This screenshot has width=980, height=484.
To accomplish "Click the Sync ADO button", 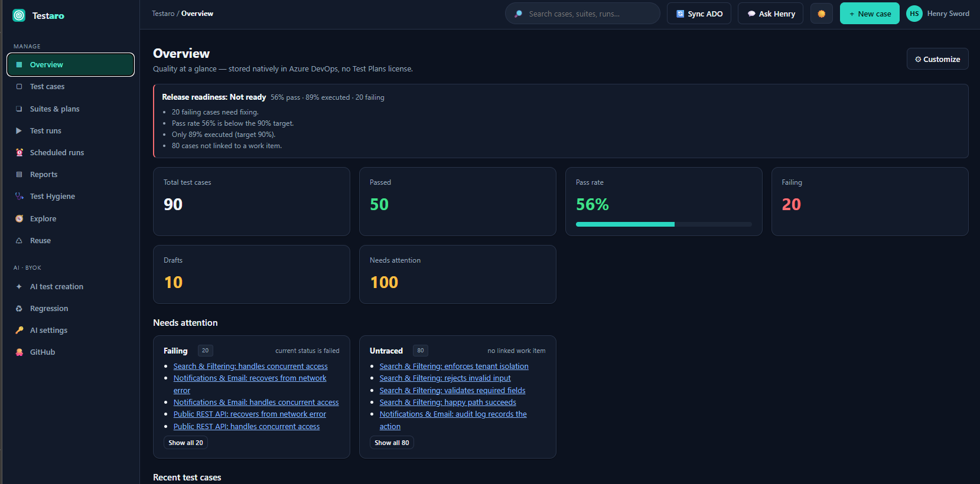I will pos(699,14).
